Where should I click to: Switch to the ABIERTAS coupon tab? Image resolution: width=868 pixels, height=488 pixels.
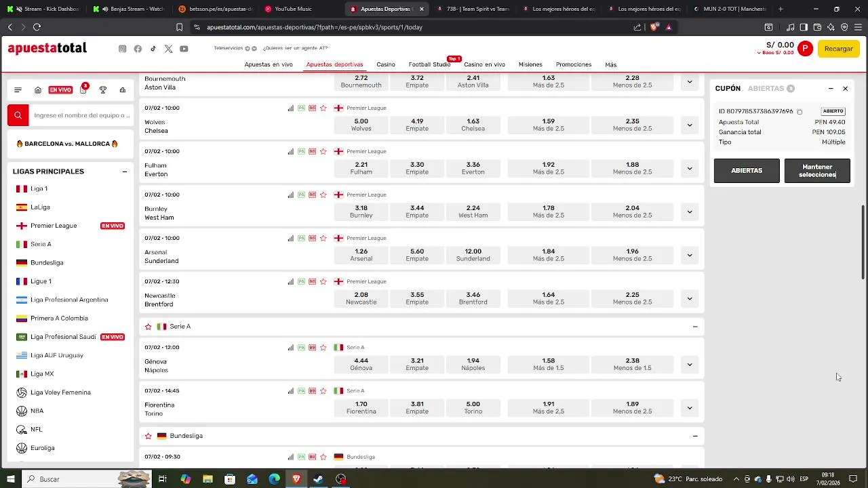tap(771, 89)
